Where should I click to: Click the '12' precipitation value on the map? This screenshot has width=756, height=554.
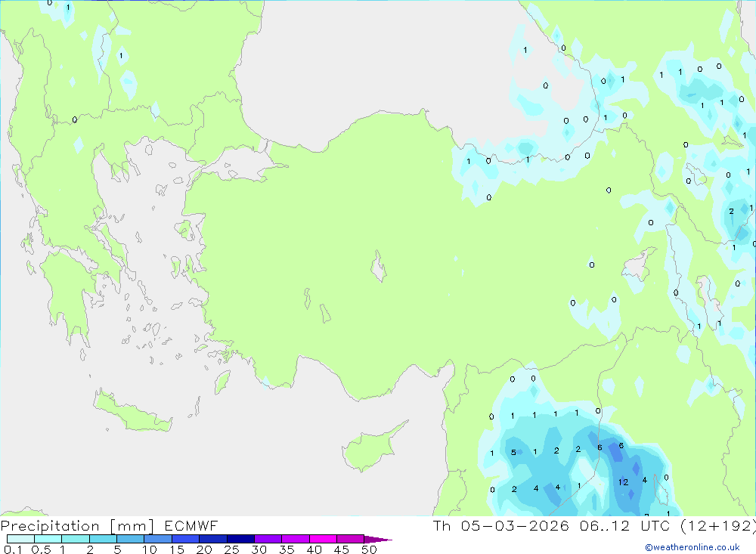623,482
